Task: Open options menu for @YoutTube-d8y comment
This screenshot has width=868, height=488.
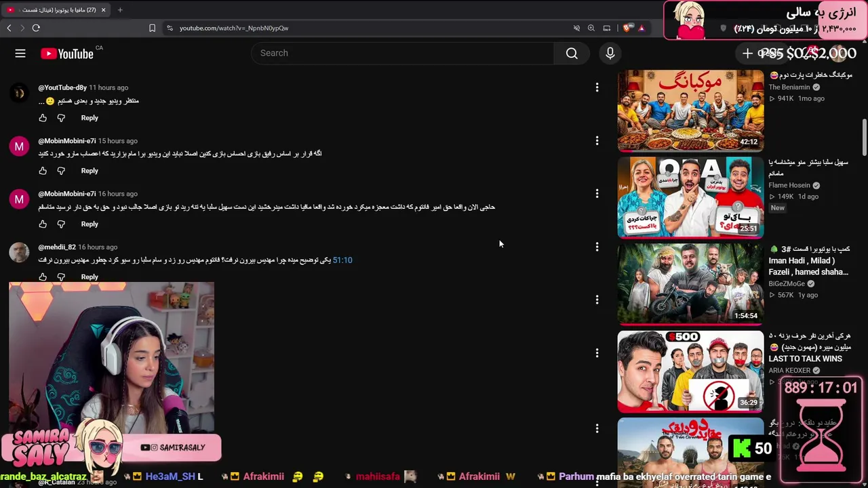Action: click(597, 87)
